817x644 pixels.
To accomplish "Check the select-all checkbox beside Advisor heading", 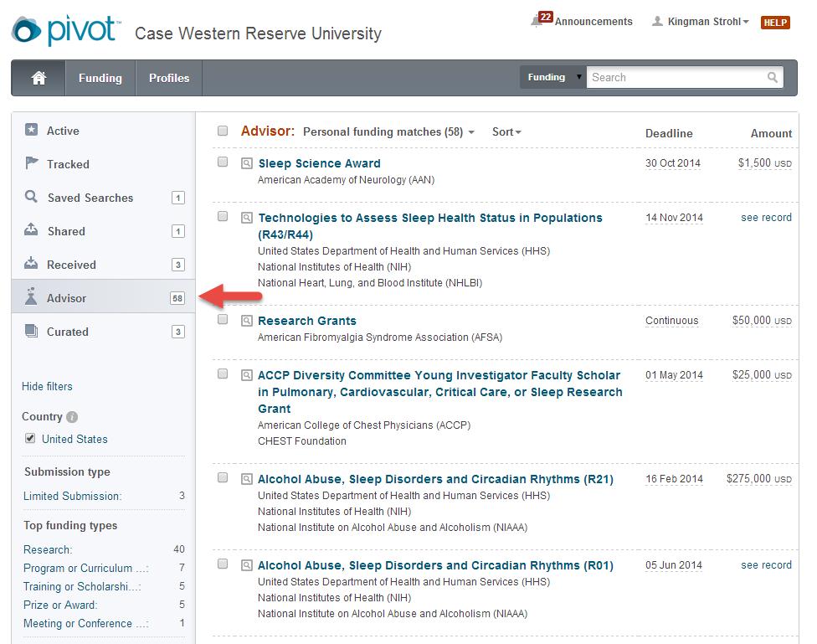I will [223, 131].
